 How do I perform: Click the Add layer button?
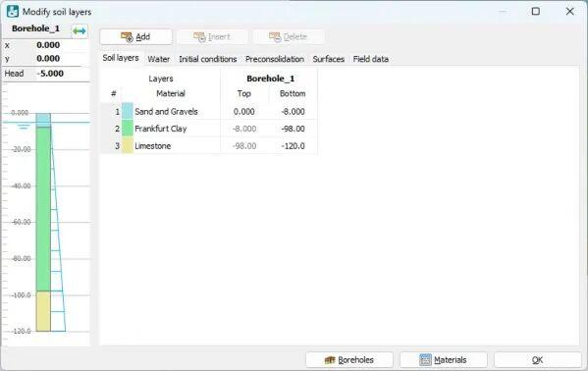(x=135, y=36)
